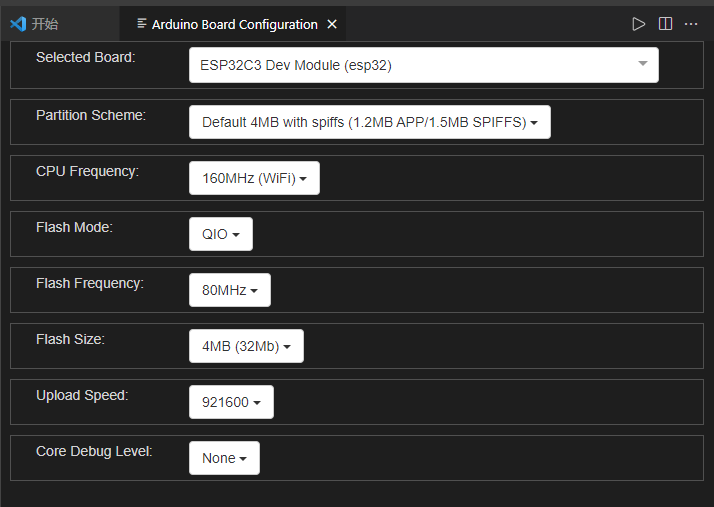Click the CPU Frequency label
714x507 pixels.
pyautogui.click(x=87, y=171)
